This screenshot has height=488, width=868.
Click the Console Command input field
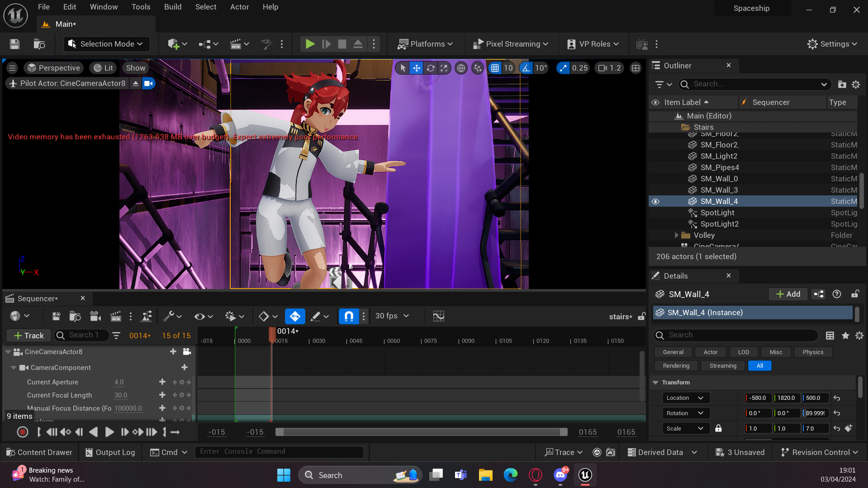pyautogui.click(x=279, y=452)
